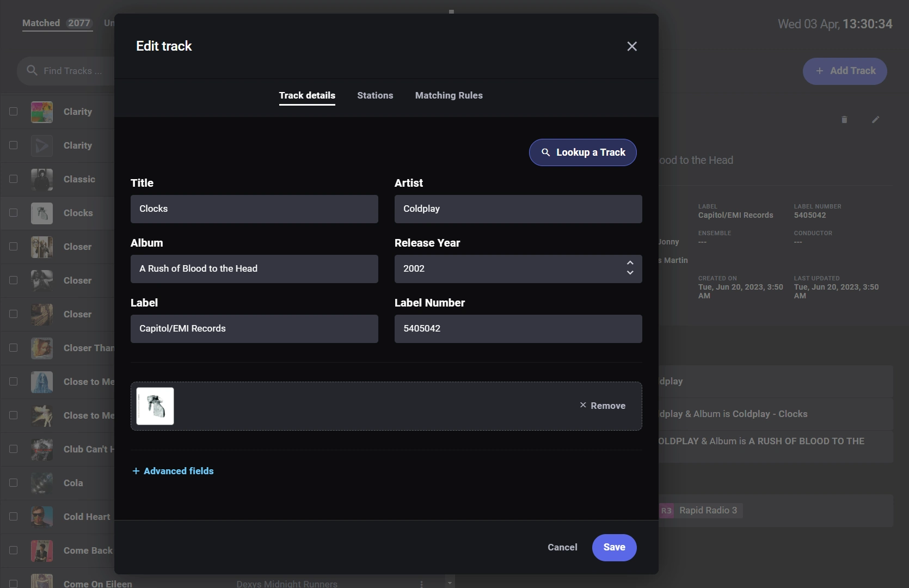Click the Cold Heart track title

pos(87,517)
